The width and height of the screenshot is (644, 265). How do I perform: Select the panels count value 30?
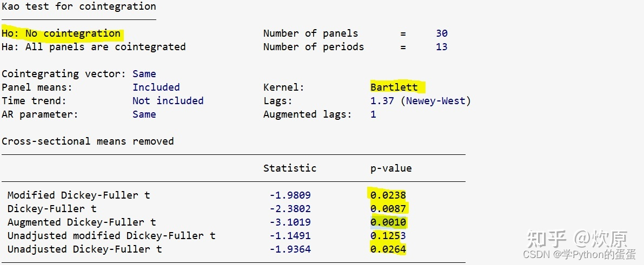[x=442, y=33]
